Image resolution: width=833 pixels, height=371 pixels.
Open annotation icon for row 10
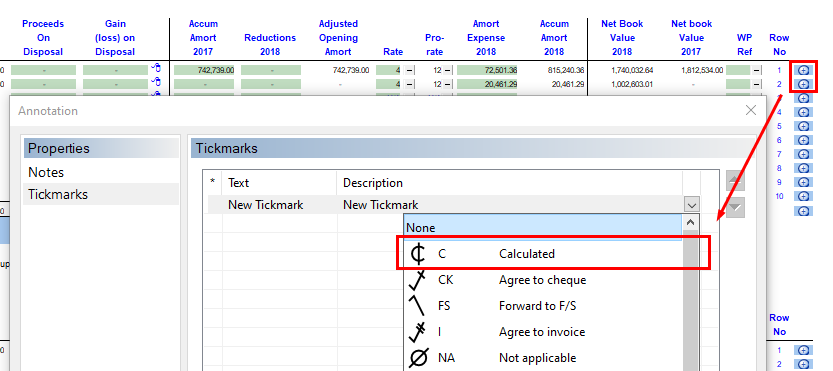[803, 196]
